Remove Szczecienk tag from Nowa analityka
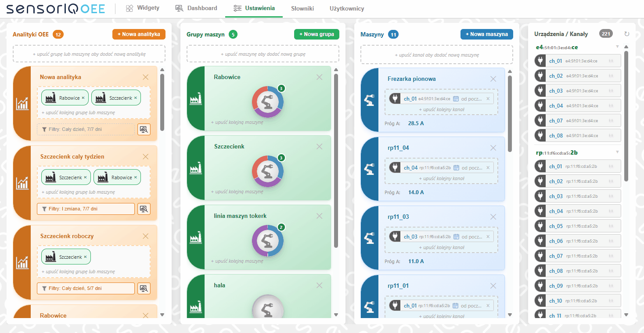The height and width of the screenshot is (333, 644). 135,98
